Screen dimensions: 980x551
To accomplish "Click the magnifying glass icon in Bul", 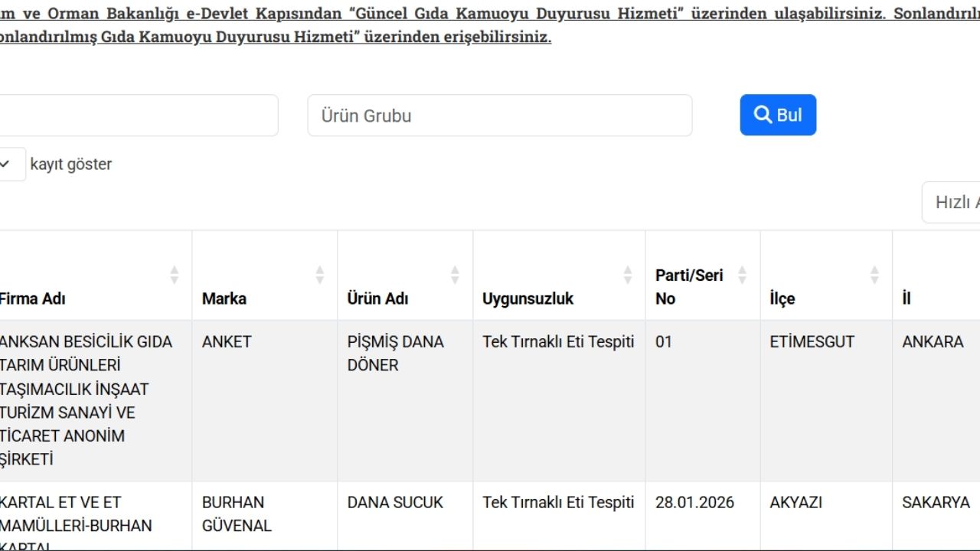I will (x=763, y=114).
